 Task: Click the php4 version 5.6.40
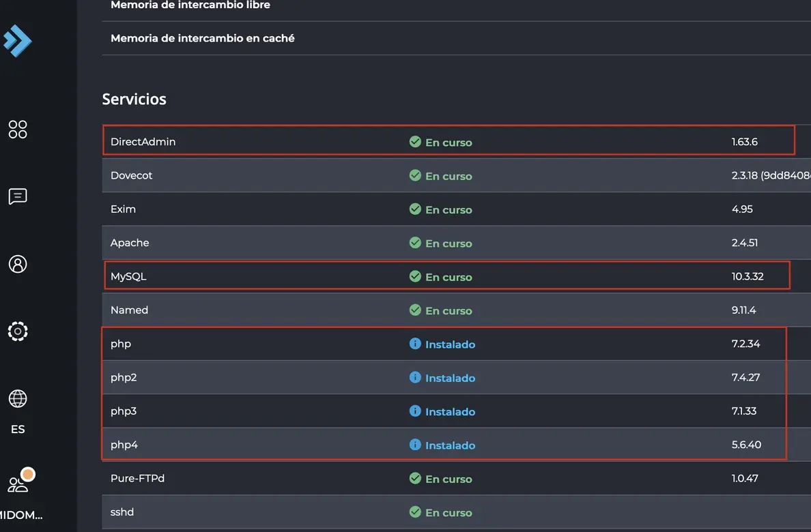(x=746, y=444)
